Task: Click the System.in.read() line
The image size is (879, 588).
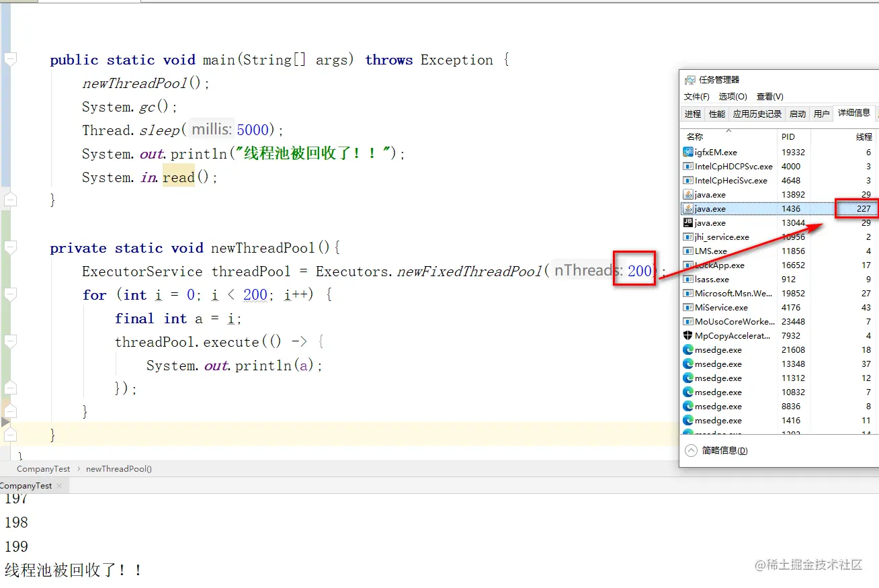Action: [x=150, y=177]
